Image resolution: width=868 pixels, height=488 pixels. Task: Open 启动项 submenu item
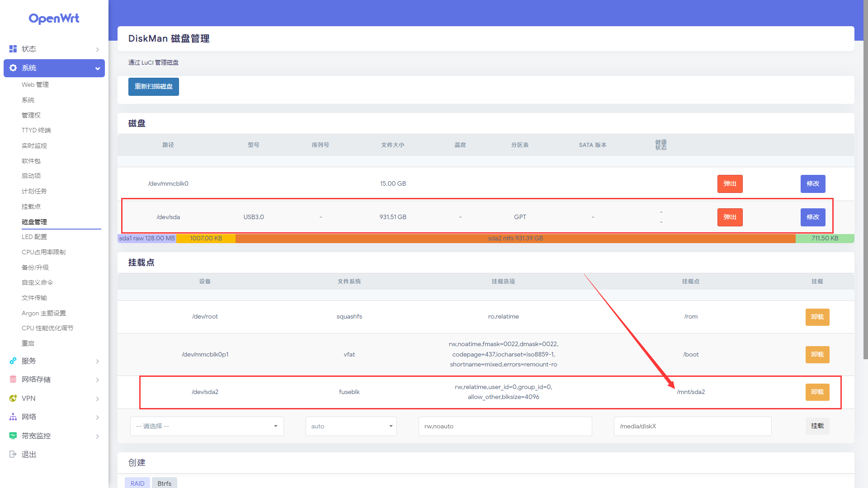pos(31,176)
